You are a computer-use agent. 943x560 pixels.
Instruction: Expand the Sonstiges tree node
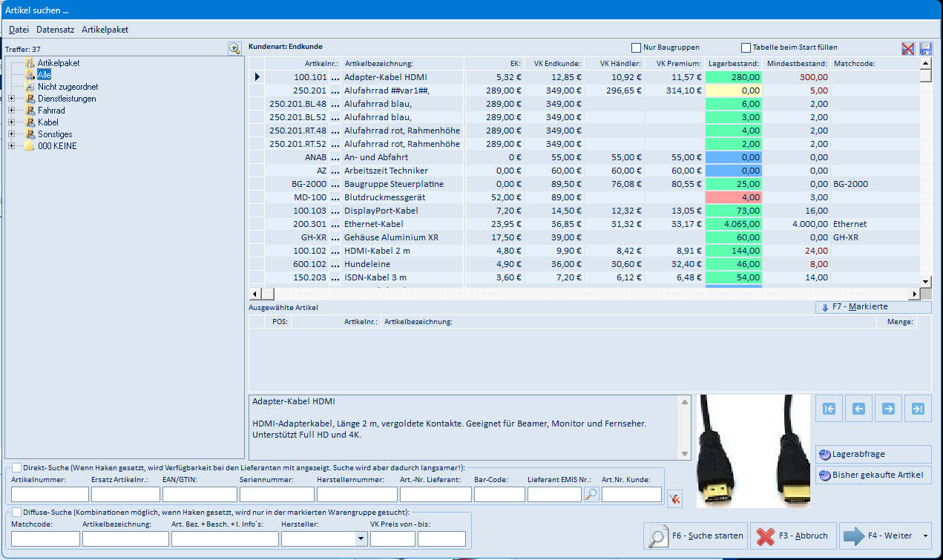pyautogui.click(x=11, y=134)
